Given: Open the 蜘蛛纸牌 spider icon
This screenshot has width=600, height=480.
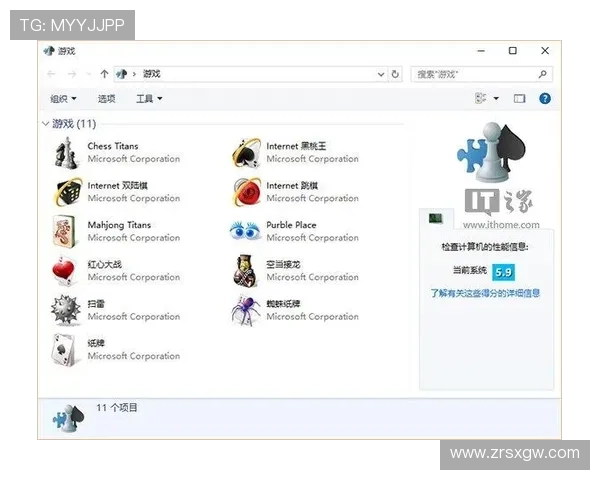Looking at the screenshot, I should pos(246,310).
